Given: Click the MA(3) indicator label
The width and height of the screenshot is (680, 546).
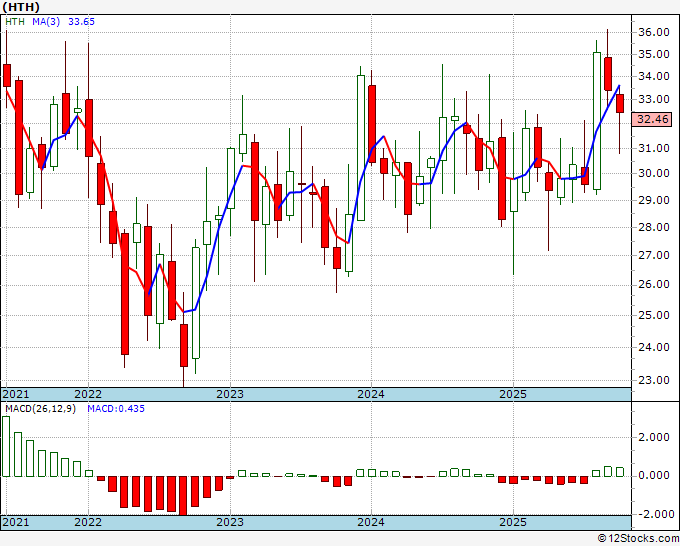Looking at the screenshot, I should [x=46, y=22].
